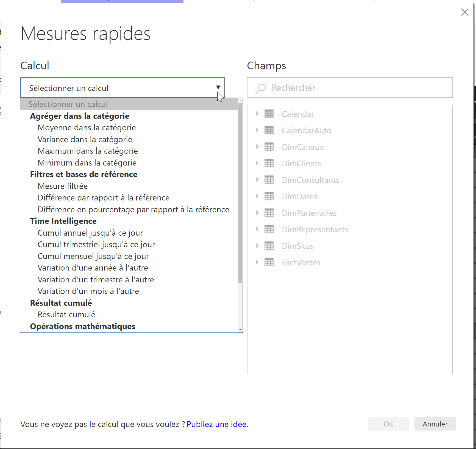Screen dimensions: 476x449
Task: Click the DimCanaux table icon
Action: coord(269,147)
